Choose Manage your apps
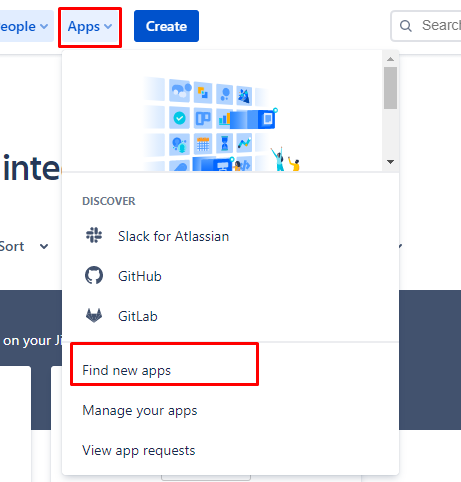The height and width of the screenshot is (482, 461). pos(140,410)
